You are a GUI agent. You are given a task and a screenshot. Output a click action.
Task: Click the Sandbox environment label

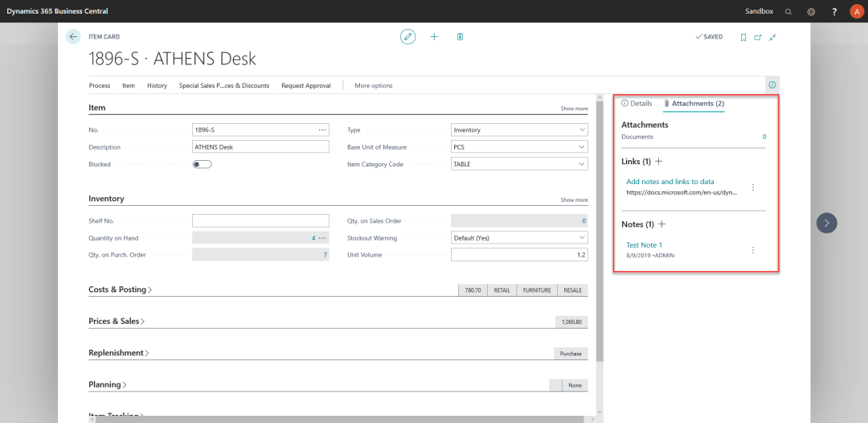pyautogui.click(x=759, y=11)
